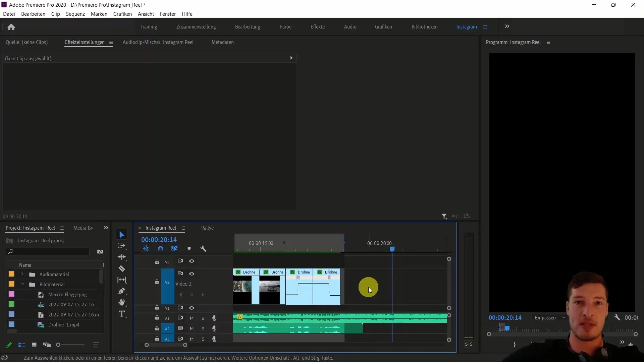Image resolution: width=644 pixels, height=362 pixels.
Task: Click timeline timecode 00:00:20:14
Action: pos(159,240)
